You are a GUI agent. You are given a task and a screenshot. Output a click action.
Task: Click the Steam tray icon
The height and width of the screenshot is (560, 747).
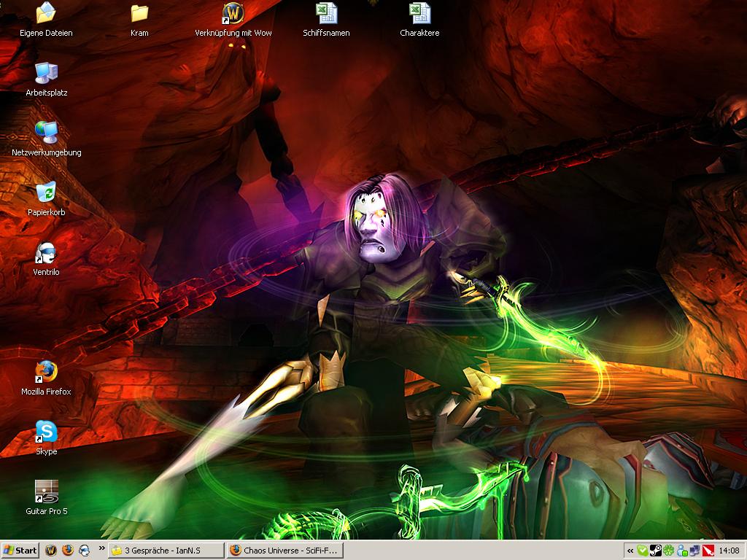(x=655, y=551)
